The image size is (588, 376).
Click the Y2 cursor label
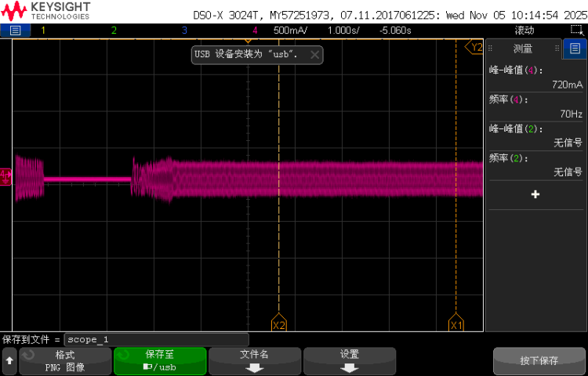pyautogui.click(x=475, y=48)
